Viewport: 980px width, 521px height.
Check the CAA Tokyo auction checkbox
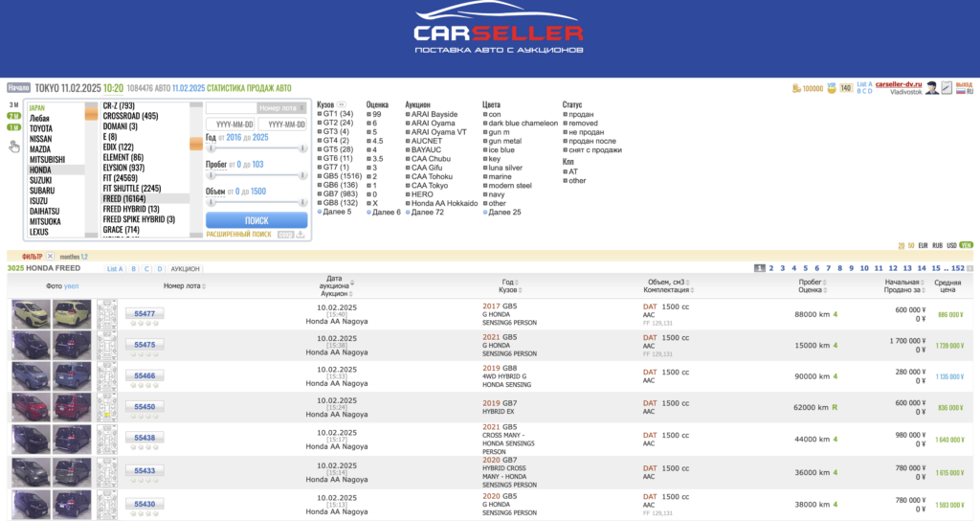coord(408,185)
